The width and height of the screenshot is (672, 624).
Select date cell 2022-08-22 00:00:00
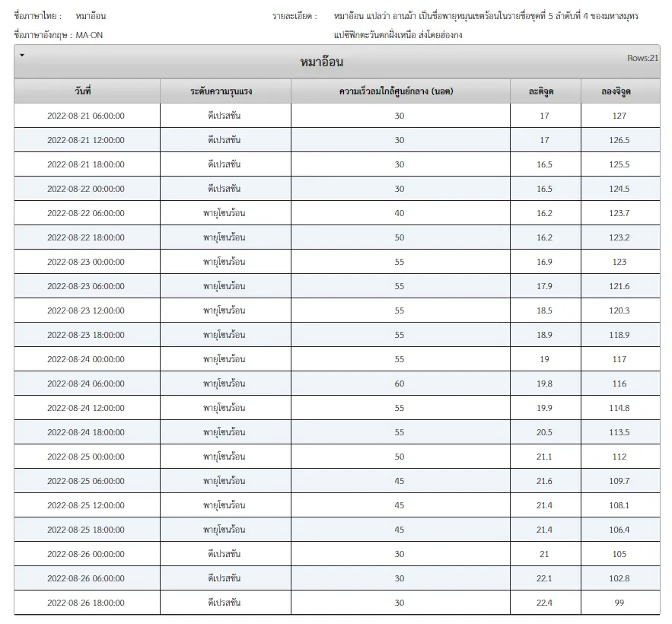(x=86, y=189)
